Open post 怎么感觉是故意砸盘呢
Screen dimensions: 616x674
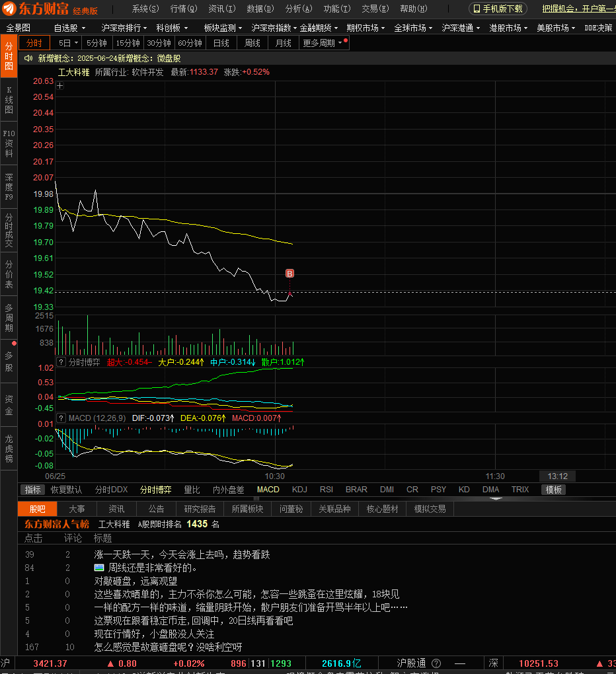(168, 647)
